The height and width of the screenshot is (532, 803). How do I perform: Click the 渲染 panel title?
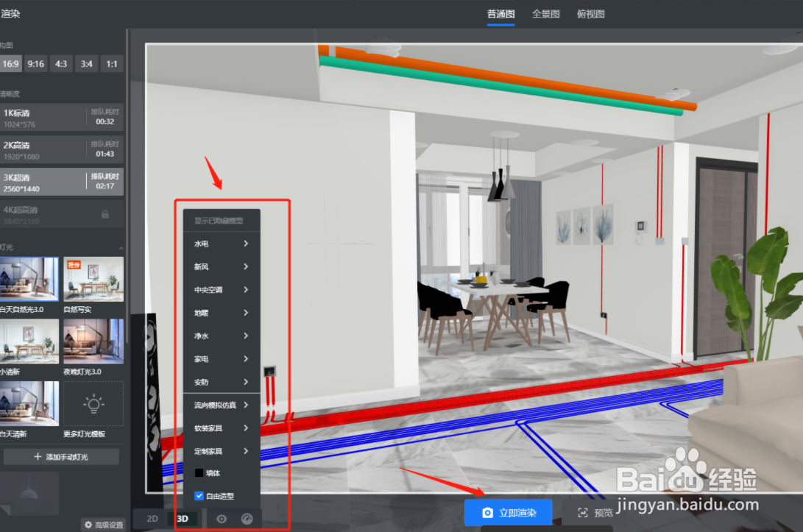[x=10, y=14]
